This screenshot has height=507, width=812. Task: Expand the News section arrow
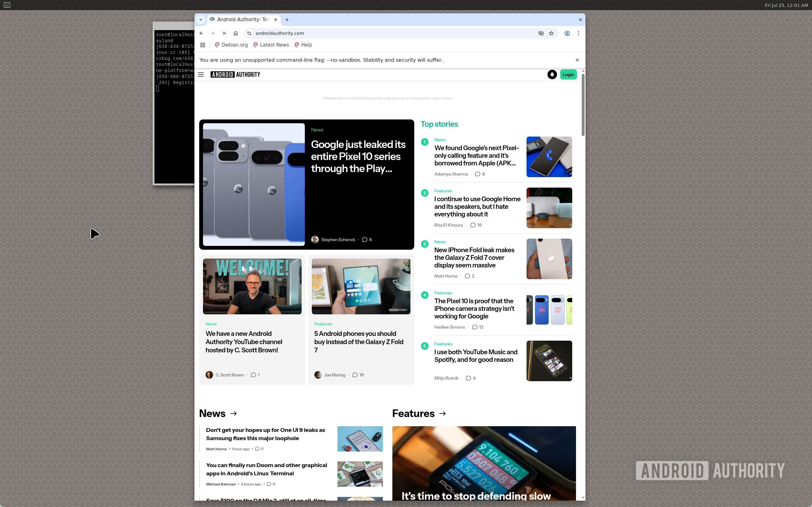pyautogui.click(x=234, y=414)
